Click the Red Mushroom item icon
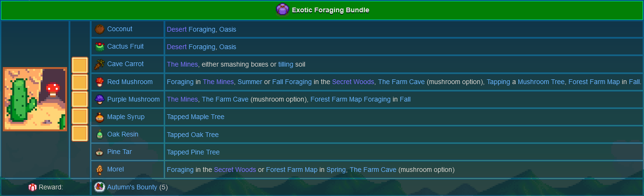The height and width of the screenshot is (196, 644). (x=100, y=82)
